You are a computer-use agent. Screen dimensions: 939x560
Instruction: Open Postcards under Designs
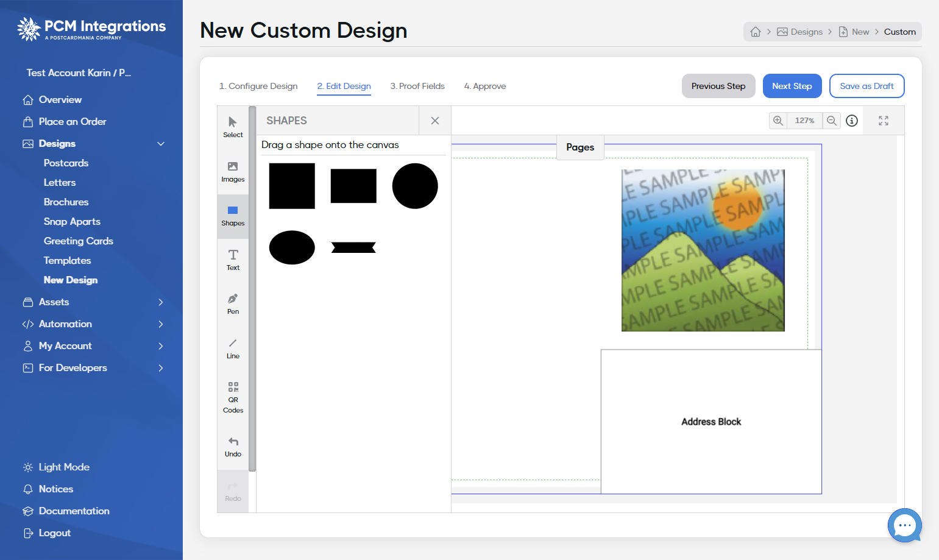click(x=66, y=163)
